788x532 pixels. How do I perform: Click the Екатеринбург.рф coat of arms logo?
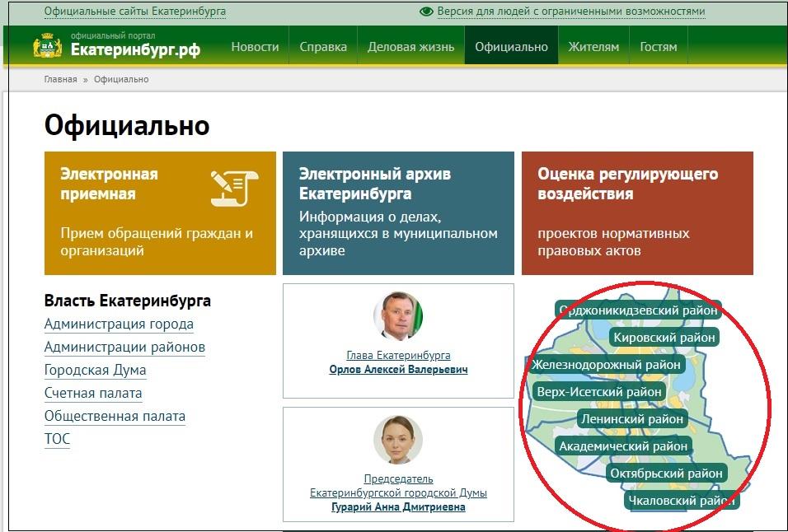point(48,46)
